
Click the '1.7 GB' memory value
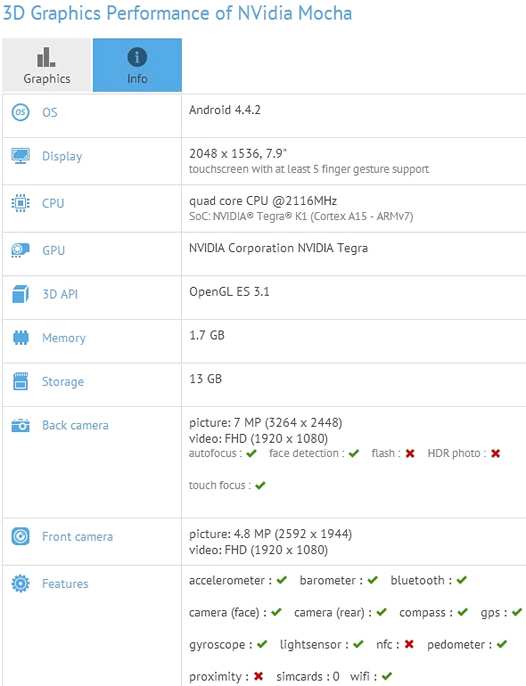[x=207, y=335]
